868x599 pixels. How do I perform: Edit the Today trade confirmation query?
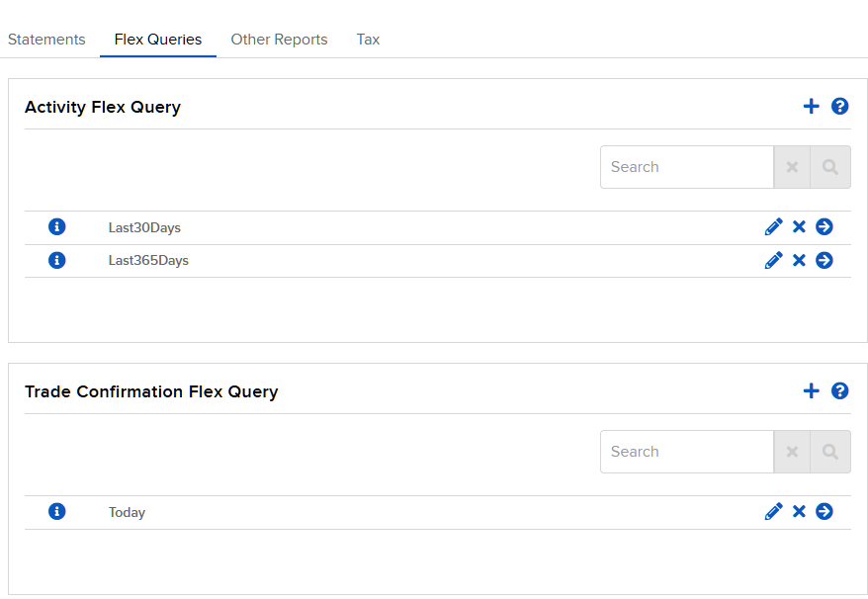(x=773, y=512)
